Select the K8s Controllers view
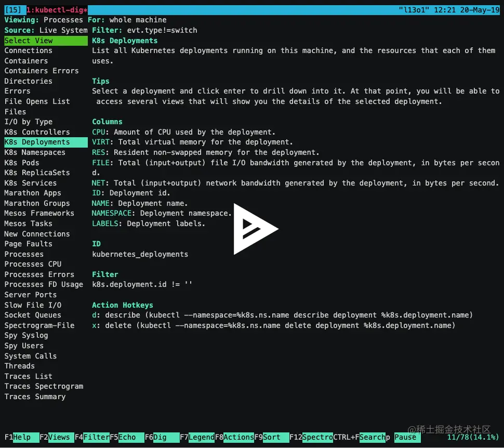Screen dimensions: 504x448 [x=37, y=132]
